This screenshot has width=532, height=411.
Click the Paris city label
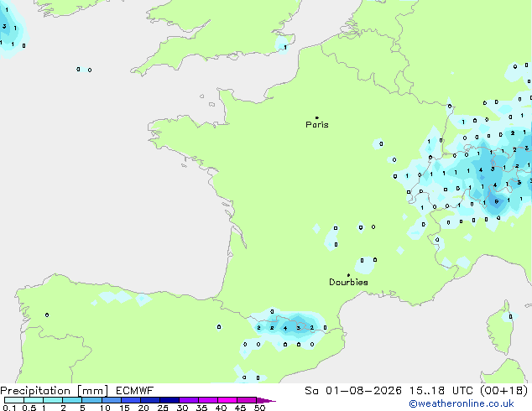[317, 125]
